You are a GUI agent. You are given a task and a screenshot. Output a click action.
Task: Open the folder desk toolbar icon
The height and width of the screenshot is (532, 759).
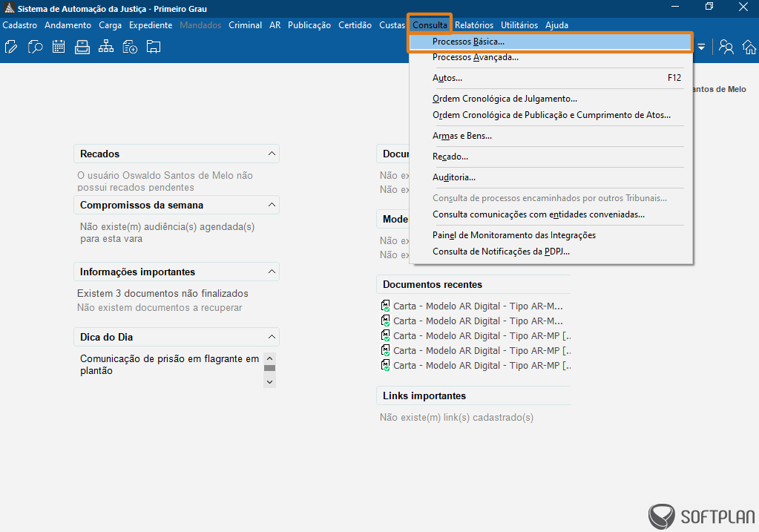point(154,47)
